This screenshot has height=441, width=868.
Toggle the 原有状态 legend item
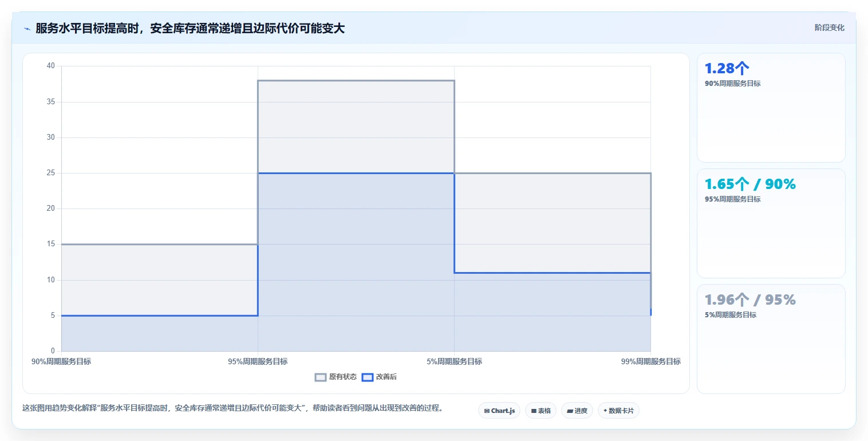[336, 377]
